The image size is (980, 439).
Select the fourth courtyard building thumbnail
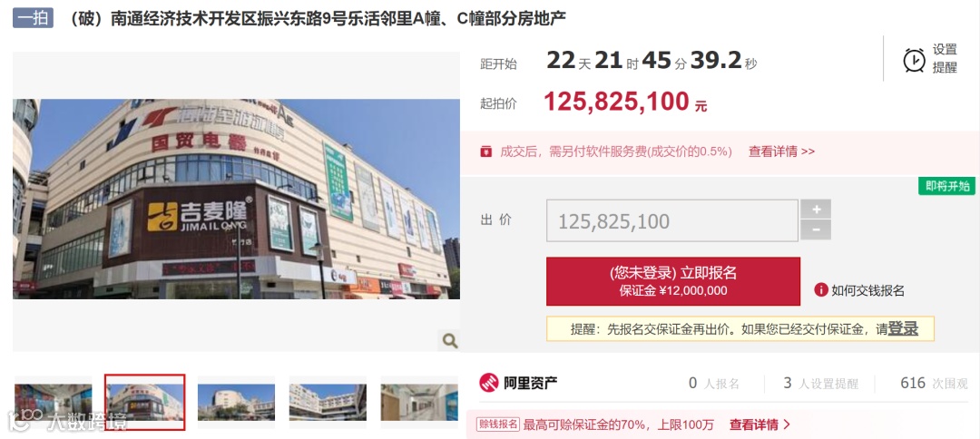tap(328, 402)
